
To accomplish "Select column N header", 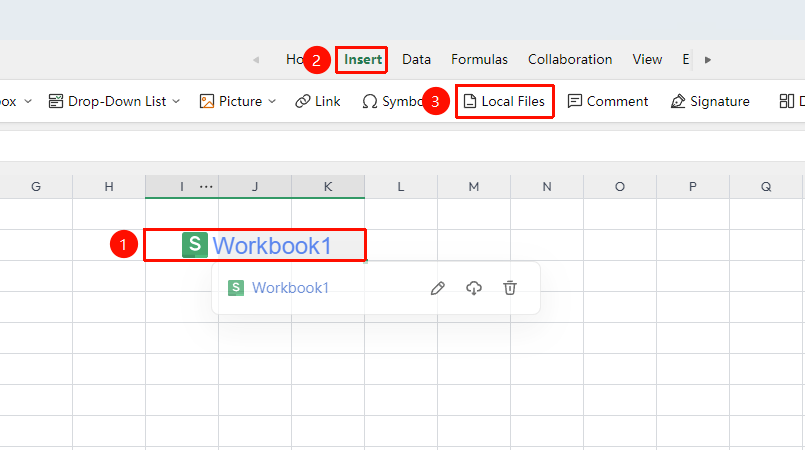I will pyautogui.click(x=547, y=187).
